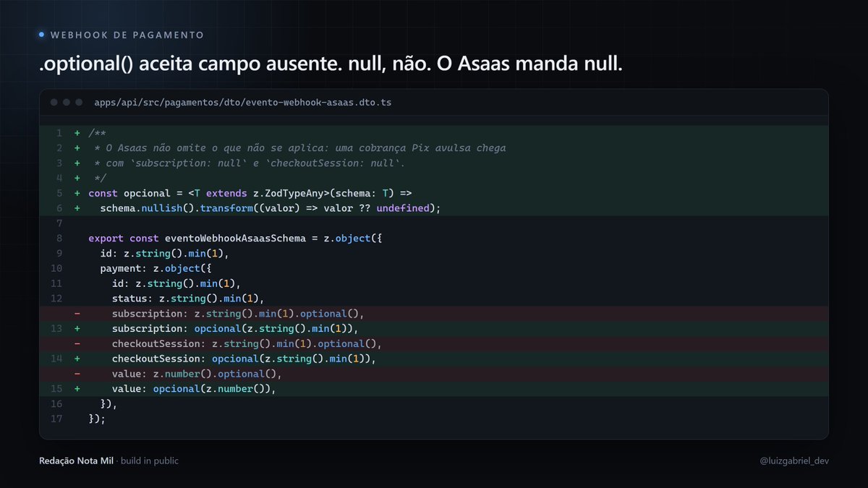The height and width of the screenshot is (488, 868).
Task: Click added line 'checkoutSession: opcional(z.string().min(1))'
Action: (x=244, y=359)
